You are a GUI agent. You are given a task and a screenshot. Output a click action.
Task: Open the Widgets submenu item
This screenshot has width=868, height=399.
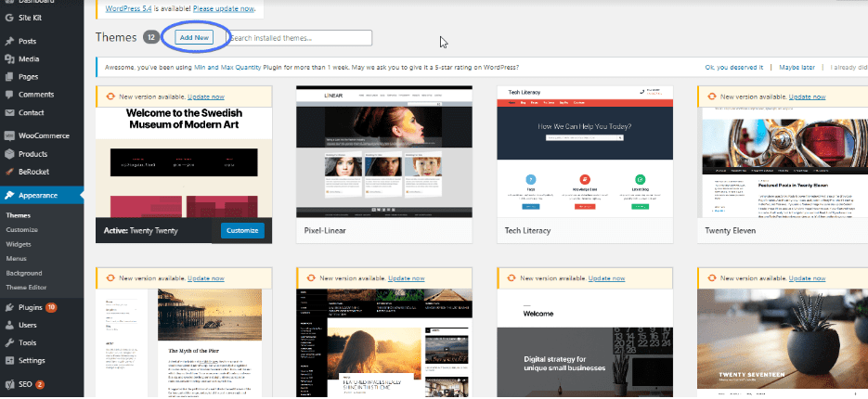[19, 244]
